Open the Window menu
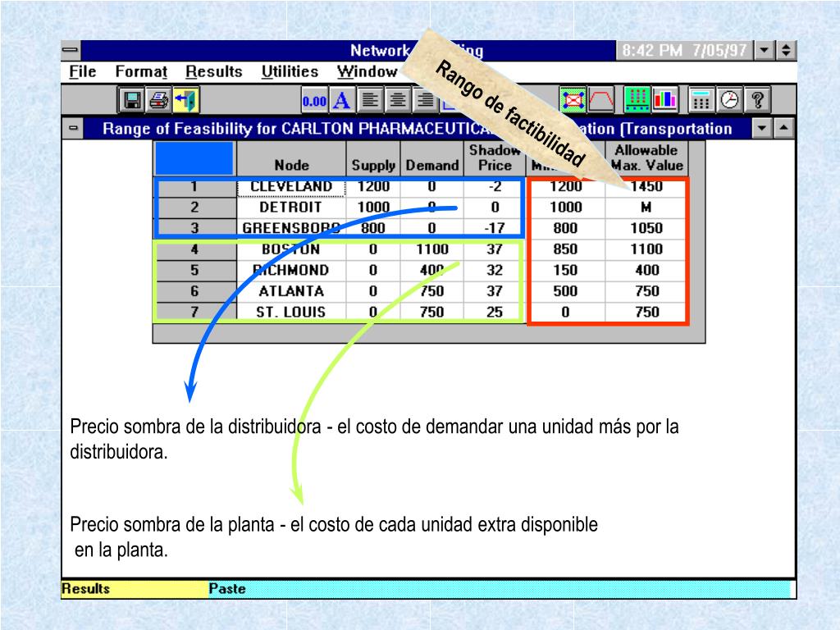Image resolution: width=840 pixels, height=630 pixels. pyautogui.click(x=367, y=72)
